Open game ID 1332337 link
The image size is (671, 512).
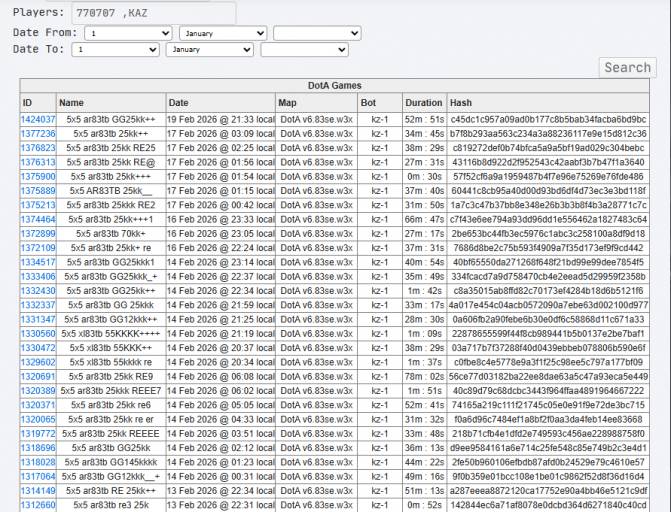pyautogui.click(x=38, y=305)
